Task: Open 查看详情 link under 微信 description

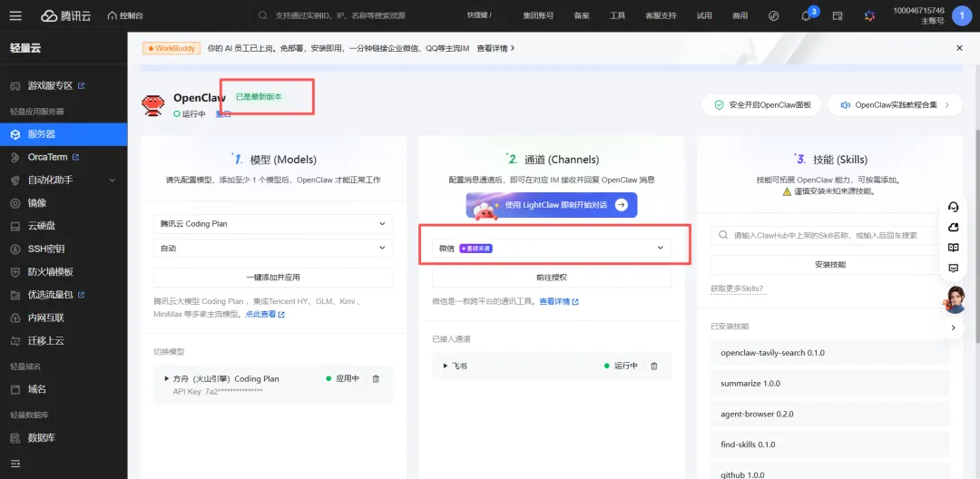Action: pyautogui.click(x=559, y=301)
